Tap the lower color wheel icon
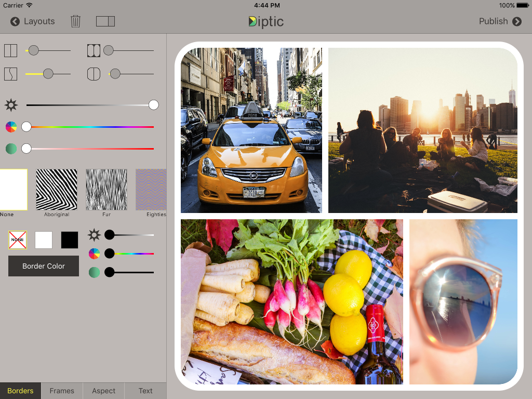Screen dimensions: 532x399 click(x=95, y=254)
